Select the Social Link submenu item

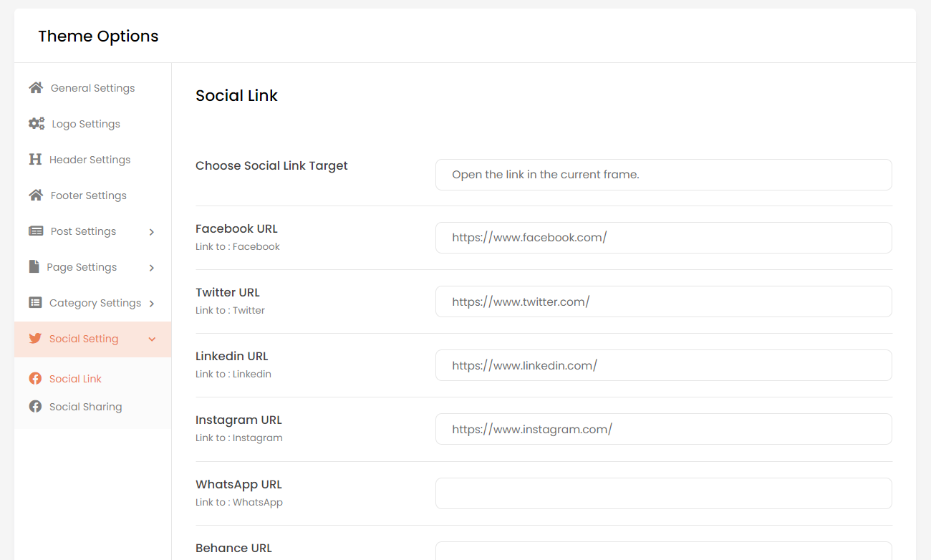(x=75, y=379)
